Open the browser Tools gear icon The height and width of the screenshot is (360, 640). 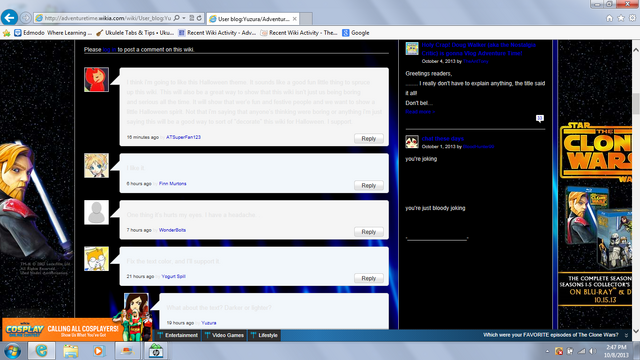[x=632, y=18]
